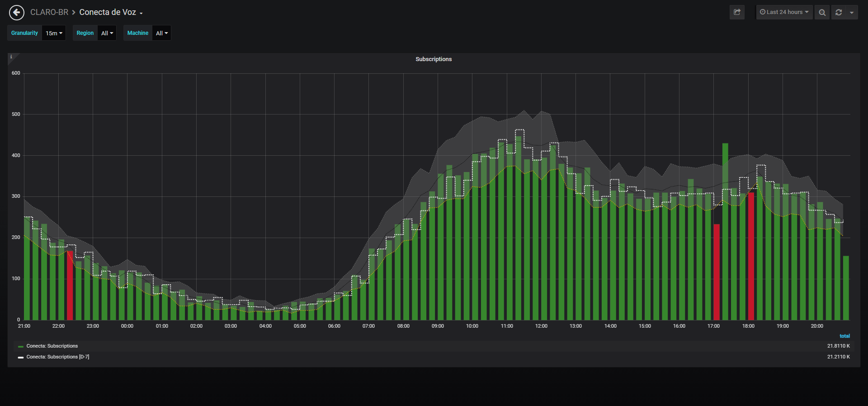Click the 21.2110 K total value
The height and width of the screenshot is (406, 868).
[x=839, y=357]
